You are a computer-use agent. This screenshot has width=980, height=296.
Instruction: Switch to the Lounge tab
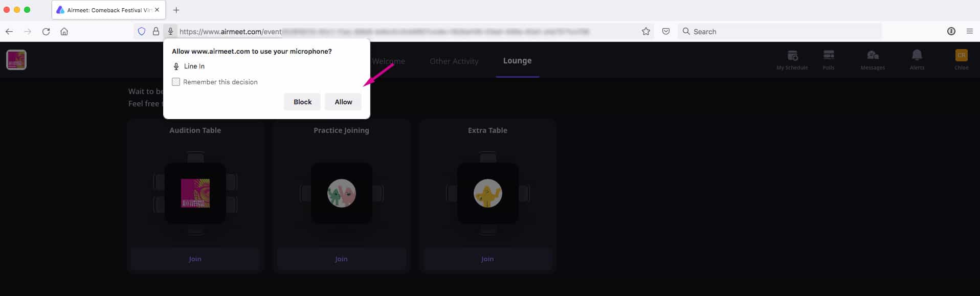click(517, 61)
